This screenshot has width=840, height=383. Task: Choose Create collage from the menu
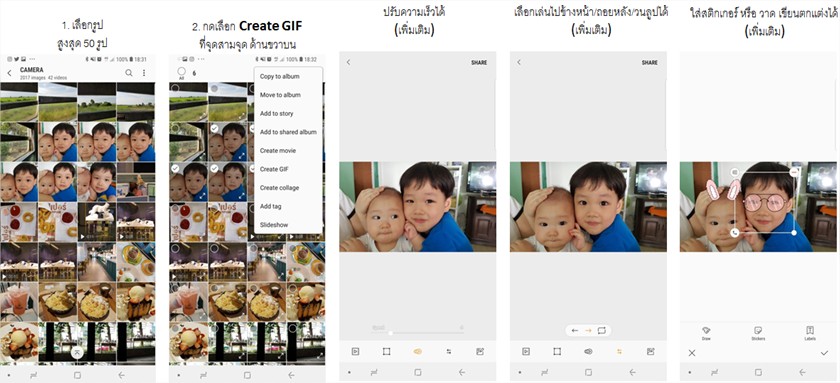click(280, 188)
